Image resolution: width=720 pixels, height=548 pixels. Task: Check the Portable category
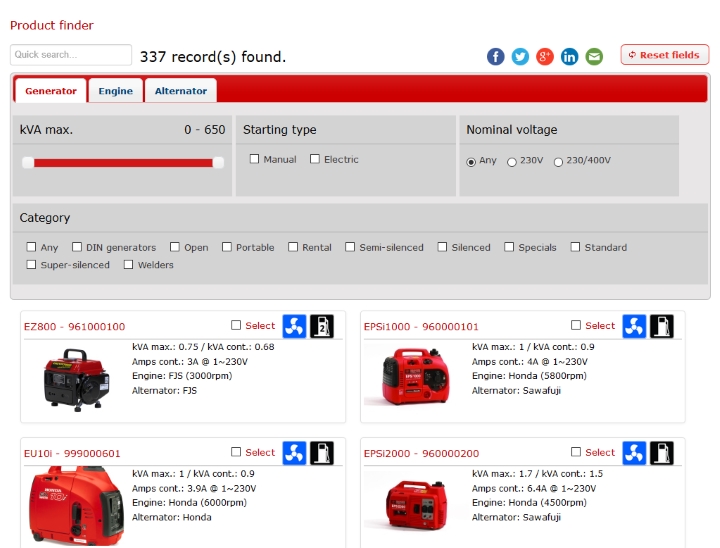click(x=226, y=247)
